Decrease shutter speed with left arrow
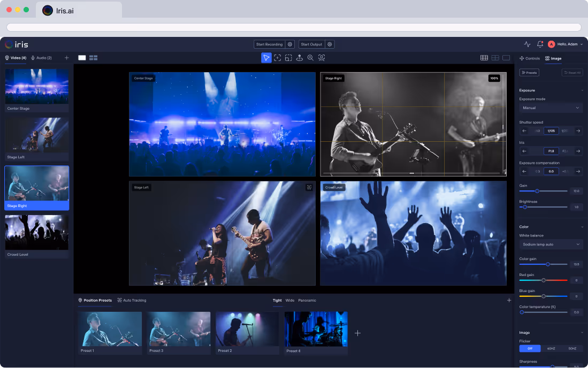 click(x=524, y=131)
